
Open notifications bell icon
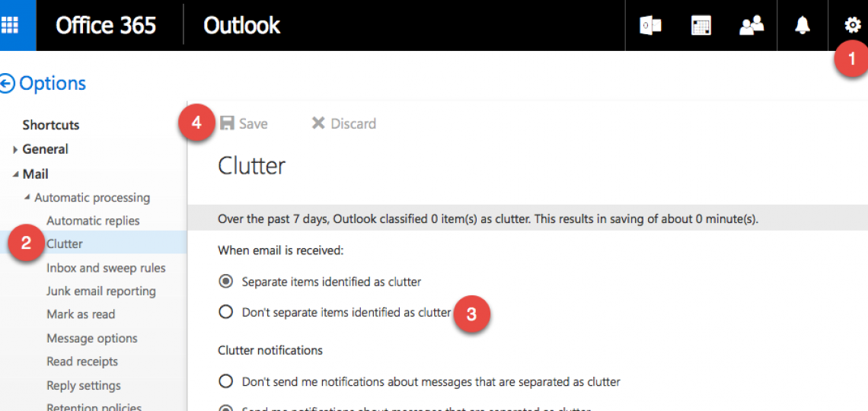pyautogui.click(x=802, y=25)
